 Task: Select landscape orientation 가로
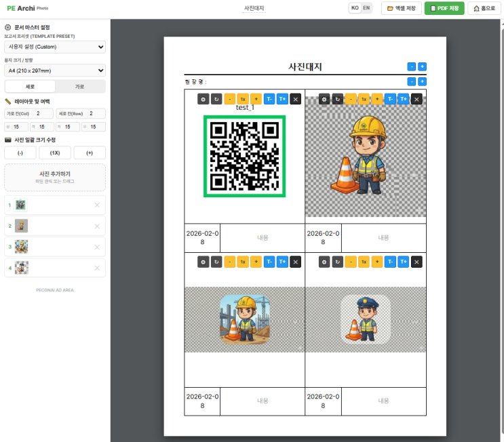[x=80, y=87]
